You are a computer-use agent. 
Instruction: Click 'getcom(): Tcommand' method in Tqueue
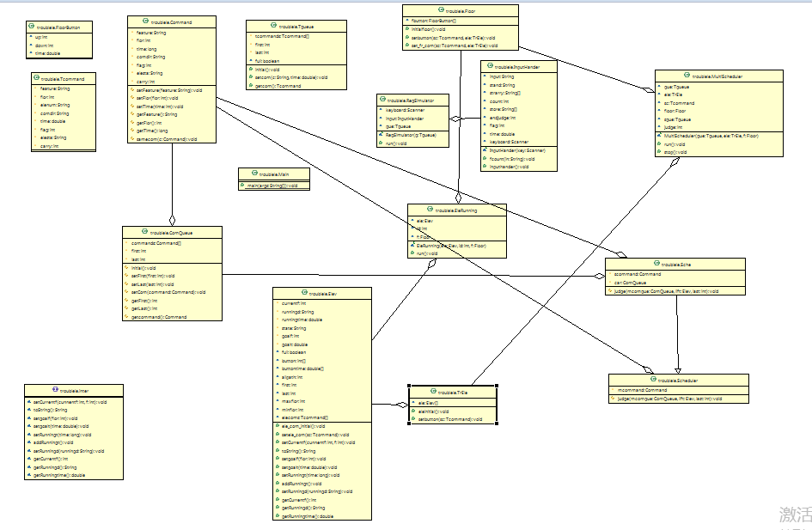point(278,86)
